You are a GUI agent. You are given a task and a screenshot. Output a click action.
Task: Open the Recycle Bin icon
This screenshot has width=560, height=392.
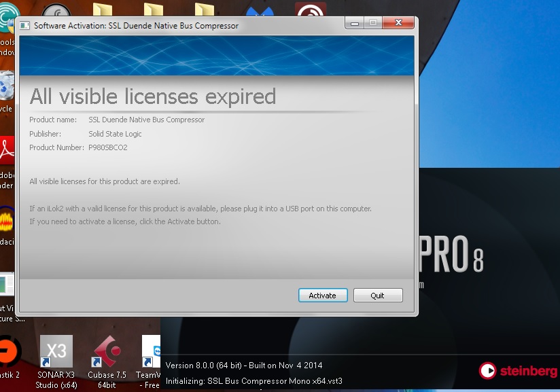pyautogui.click(x=7, y=91)
